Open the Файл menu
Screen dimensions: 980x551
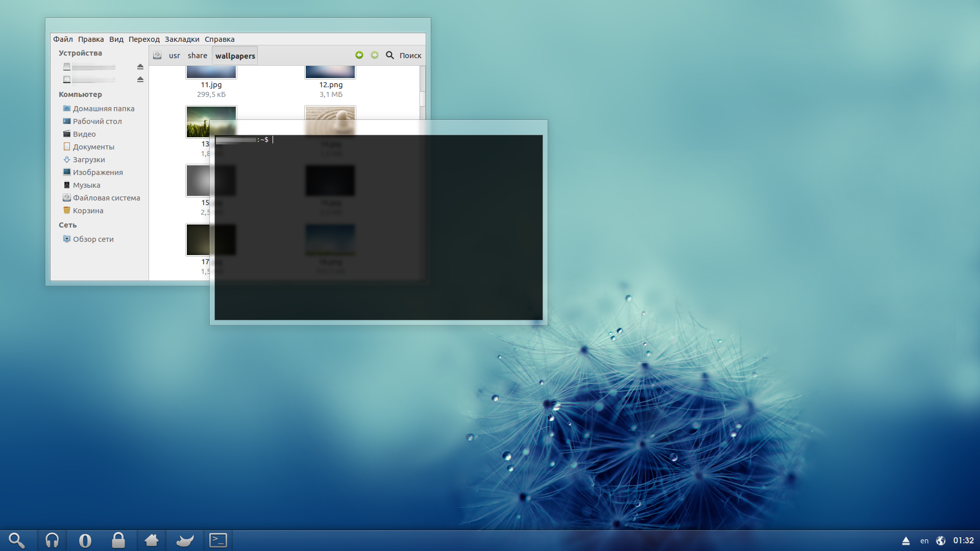pos(63,39)
